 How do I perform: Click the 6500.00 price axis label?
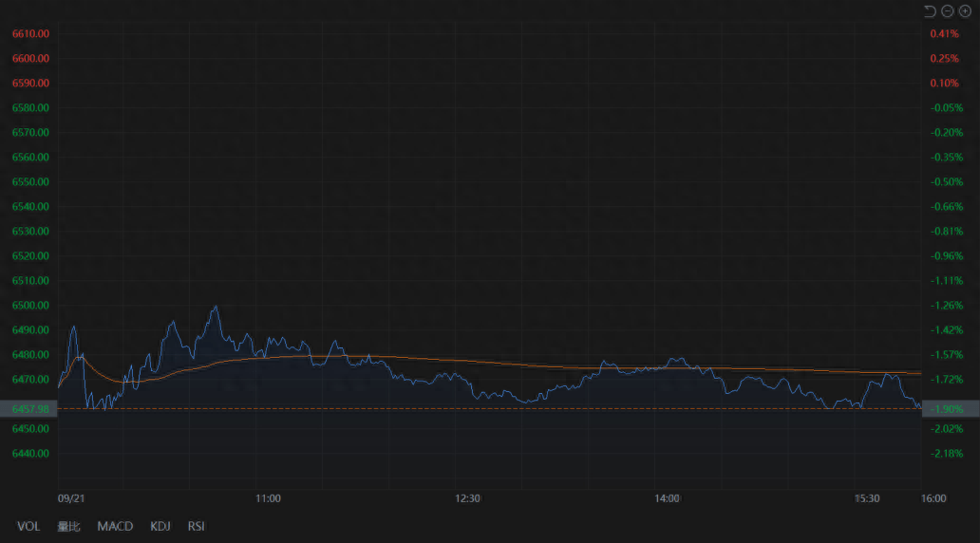click(30, 306)
